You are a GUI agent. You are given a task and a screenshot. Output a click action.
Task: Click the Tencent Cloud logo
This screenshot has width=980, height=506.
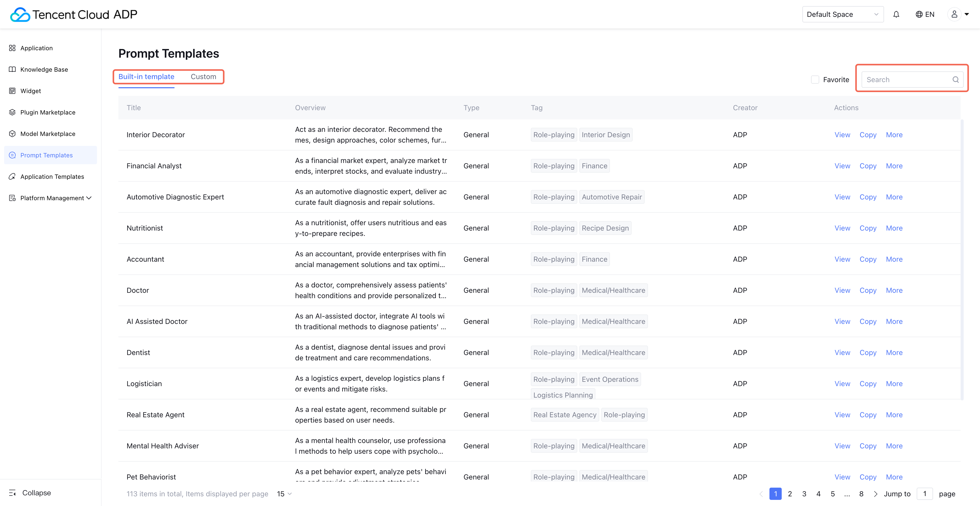click(20, 15)
